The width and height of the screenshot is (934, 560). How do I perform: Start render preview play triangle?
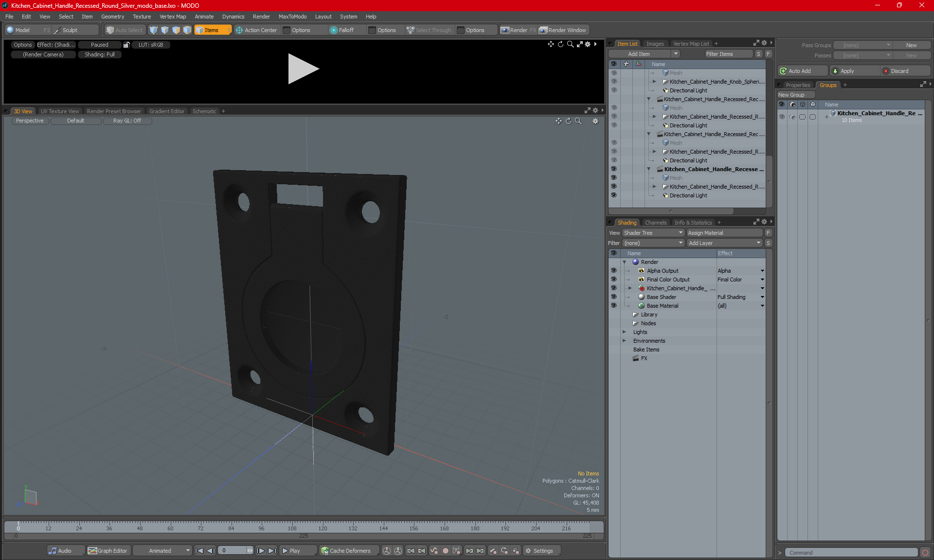coord(303,69)
